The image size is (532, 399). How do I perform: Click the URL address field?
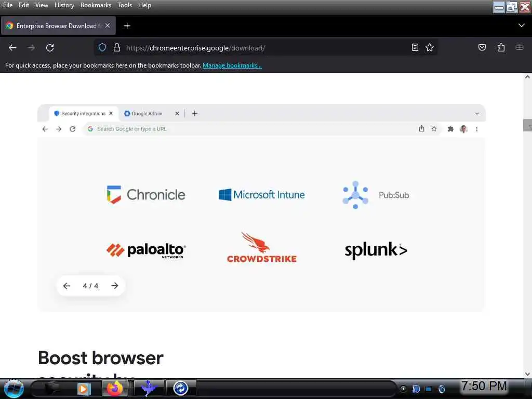tap(264, 47)
